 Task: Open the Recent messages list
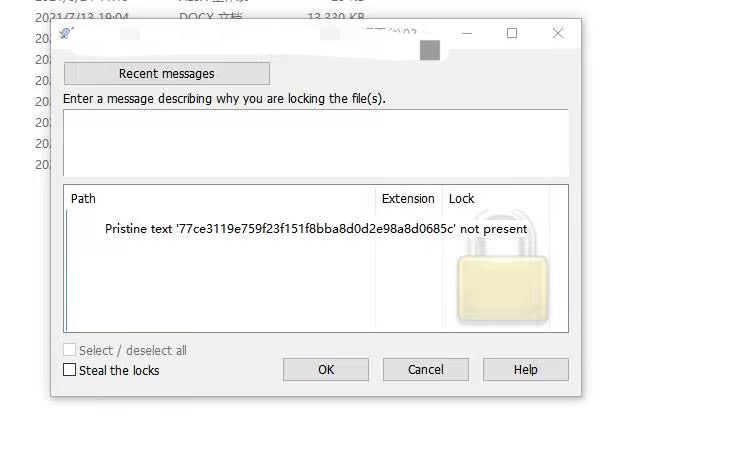(167, 73)
